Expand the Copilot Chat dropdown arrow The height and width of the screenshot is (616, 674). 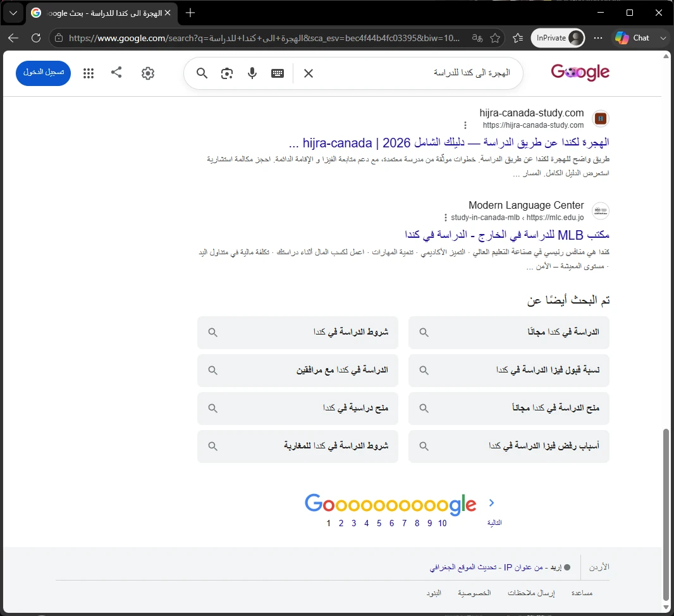tap(663, 38)
